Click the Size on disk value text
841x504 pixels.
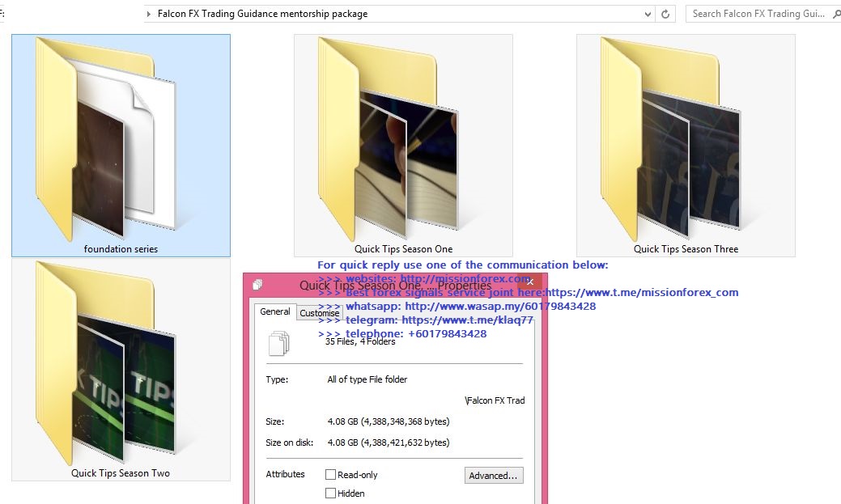pos(389,443)
